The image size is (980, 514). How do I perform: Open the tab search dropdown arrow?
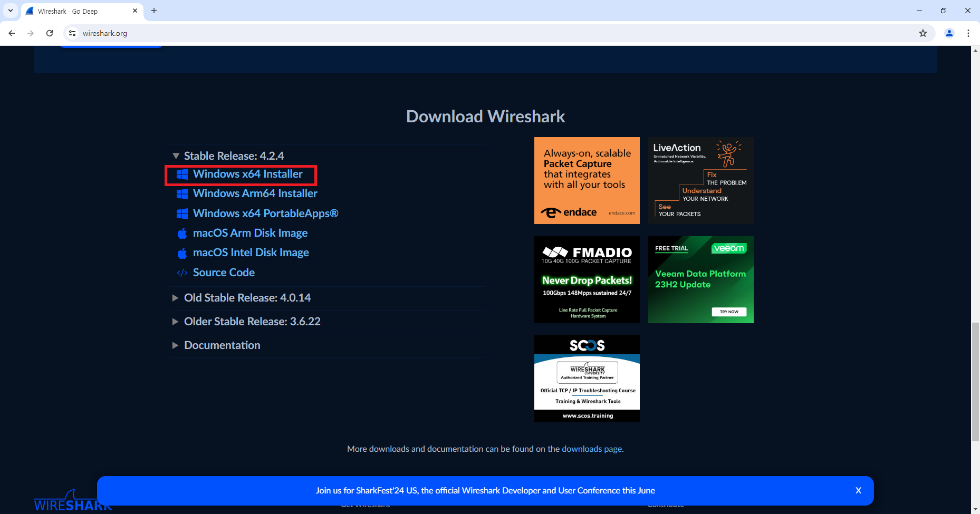(x=10, y=11)
